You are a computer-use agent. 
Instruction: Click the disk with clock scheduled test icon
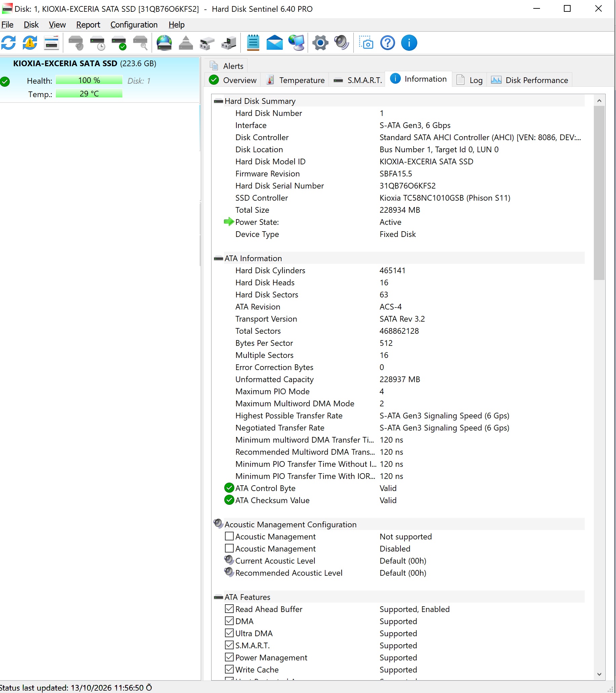click(98, 43)
